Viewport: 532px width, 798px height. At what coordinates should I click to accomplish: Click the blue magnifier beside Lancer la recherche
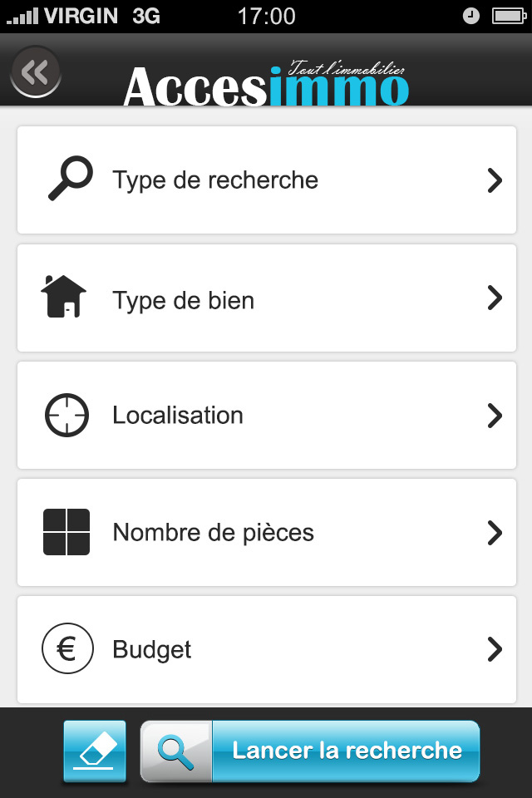coord(175,751)
